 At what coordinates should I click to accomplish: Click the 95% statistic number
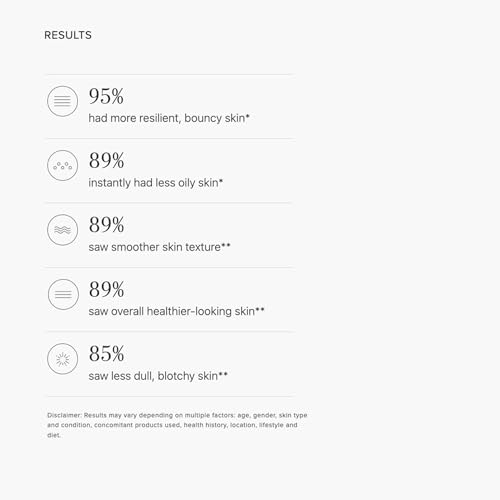click(106, 96)
